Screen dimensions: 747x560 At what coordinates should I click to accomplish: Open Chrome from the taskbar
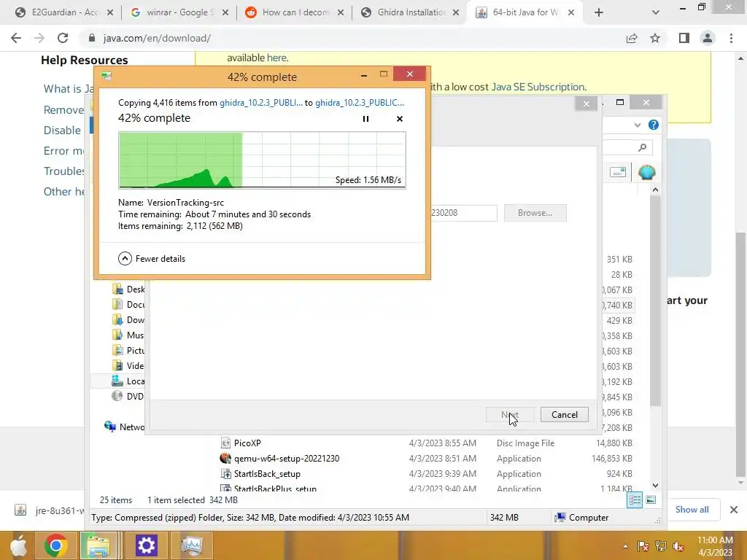[55, 545]
